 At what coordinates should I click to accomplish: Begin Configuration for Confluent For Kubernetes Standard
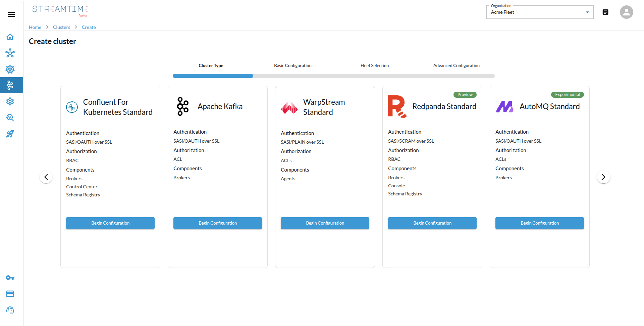tap(110, 223)
